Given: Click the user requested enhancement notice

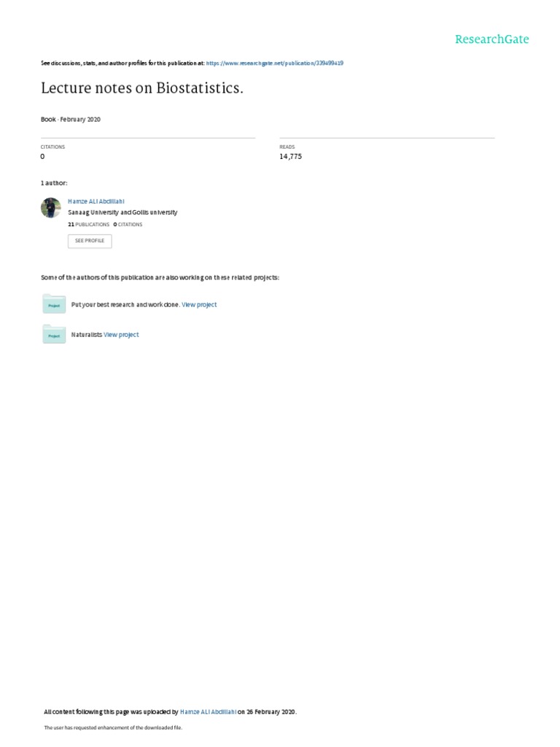Looking at the screenshot, I should pyautogui.click(x=113, y=727).
